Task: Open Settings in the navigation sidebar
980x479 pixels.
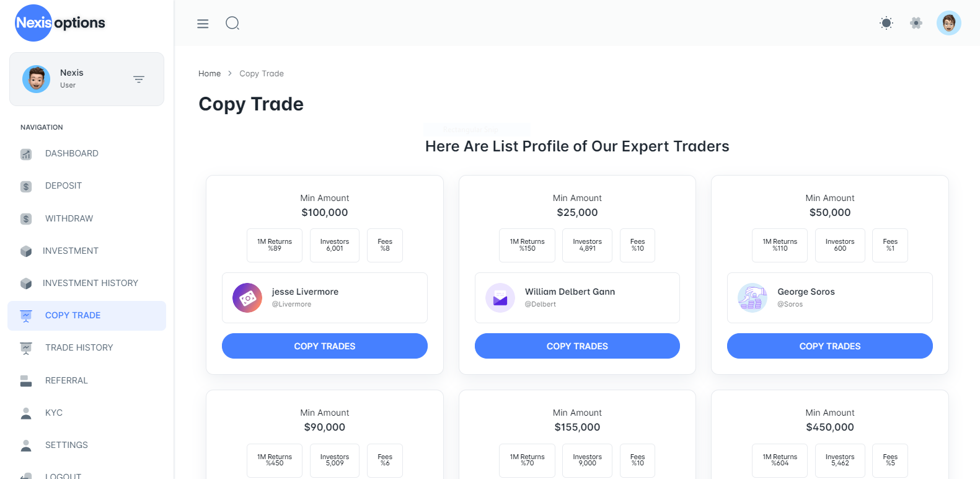Action: click(x=66, y=445)
